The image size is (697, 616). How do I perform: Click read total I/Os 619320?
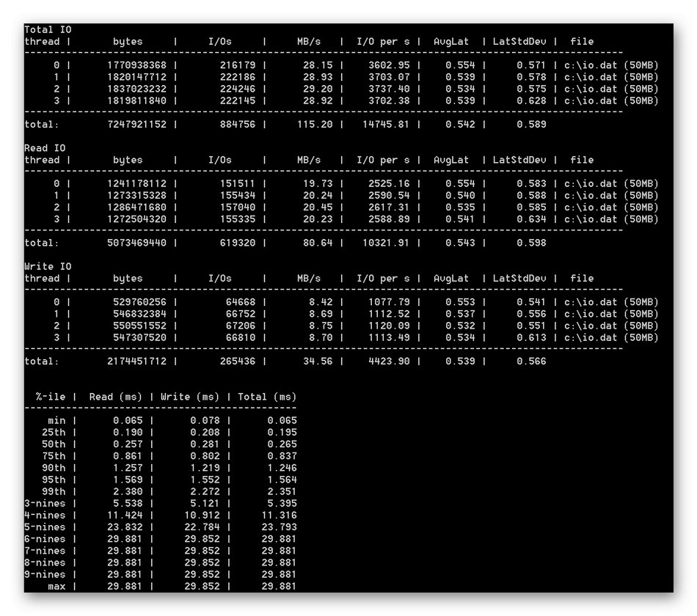pos(238,243)
